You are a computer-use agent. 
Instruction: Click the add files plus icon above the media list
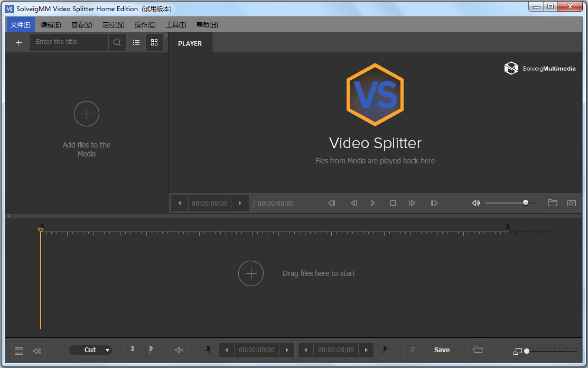coord(18,42)
